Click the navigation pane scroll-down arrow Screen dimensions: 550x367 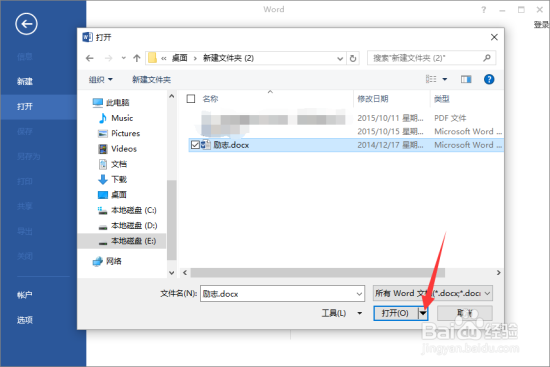coord(172,273)
